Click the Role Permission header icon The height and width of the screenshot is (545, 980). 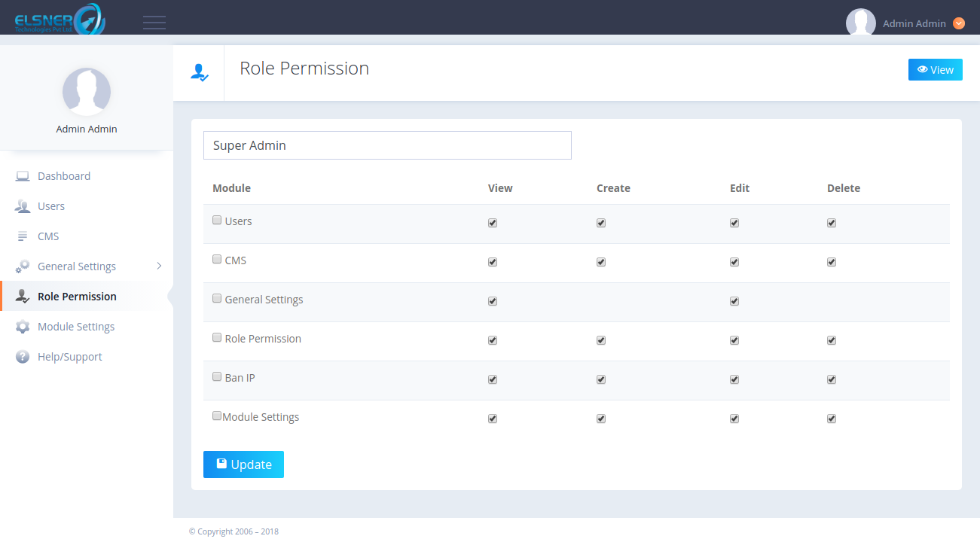tap(199, 72)
